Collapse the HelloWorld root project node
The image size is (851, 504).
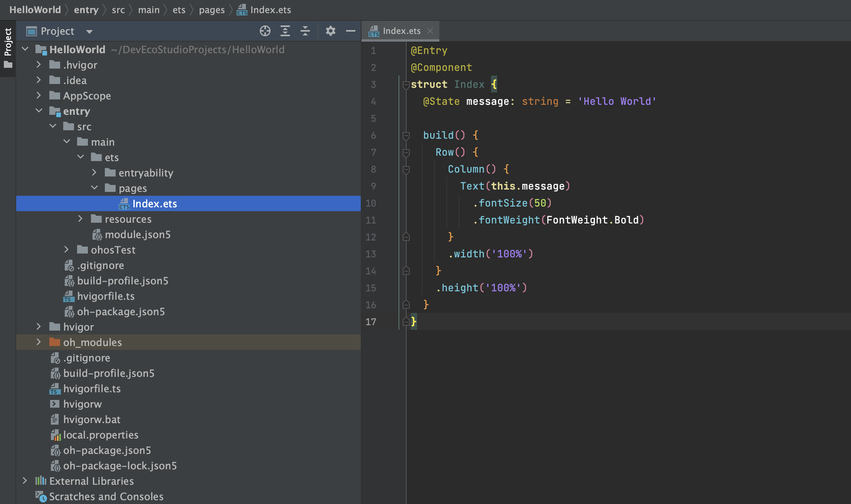coord(25,49)
